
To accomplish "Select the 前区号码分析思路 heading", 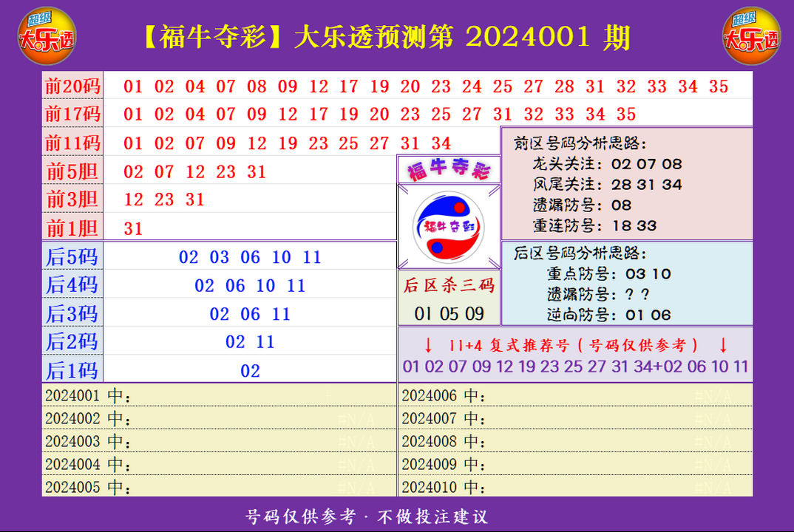I will point(580,143).
